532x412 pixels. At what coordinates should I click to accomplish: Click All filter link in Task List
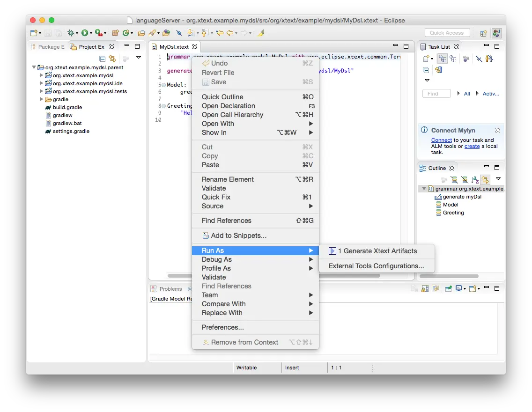click(x=467, y=94)
